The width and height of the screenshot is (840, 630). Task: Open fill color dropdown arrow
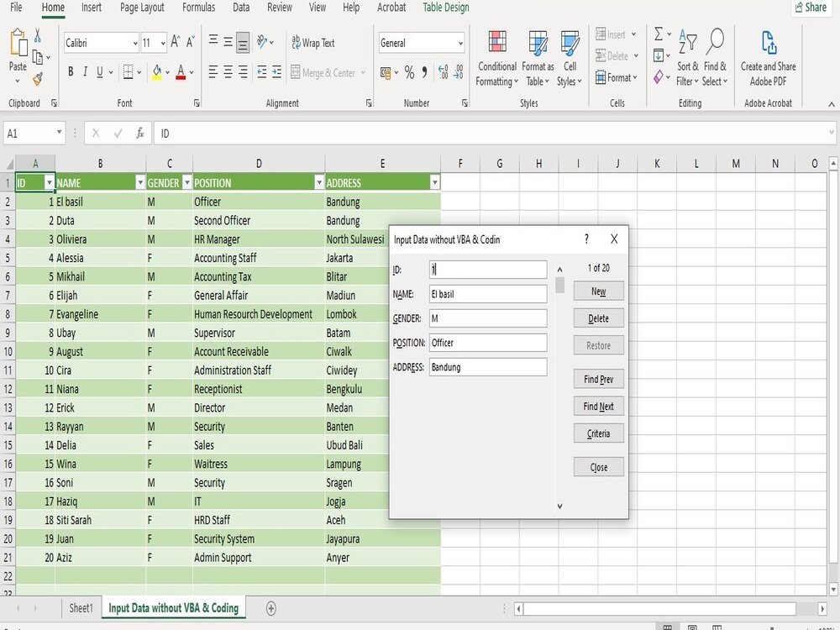pos(168,72)
